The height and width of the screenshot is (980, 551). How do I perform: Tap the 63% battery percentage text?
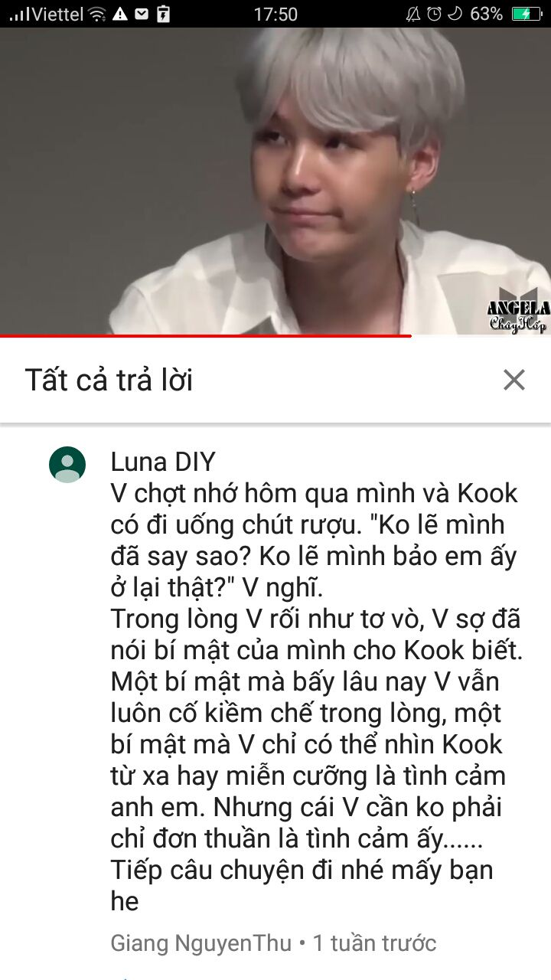(x=486, y=14)
